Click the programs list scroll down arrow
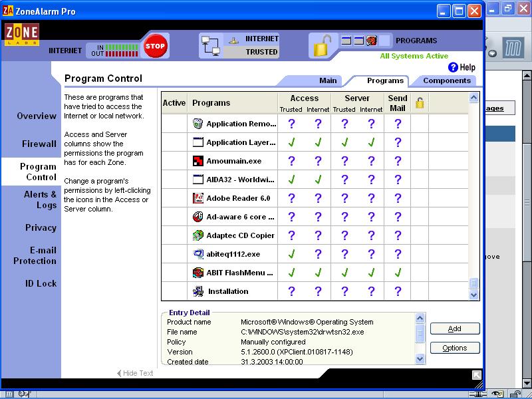 pos(474,295)
